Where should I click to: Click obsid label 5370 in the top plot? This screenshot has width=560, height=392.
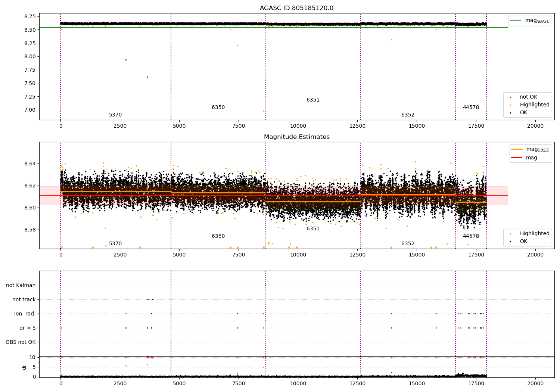point(115,115)
